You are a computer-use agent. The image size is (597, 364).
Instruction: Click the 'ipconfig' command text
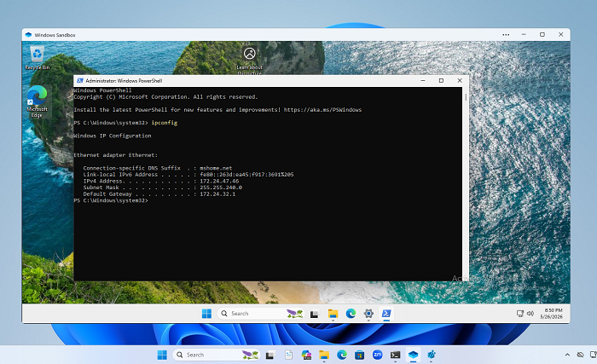click(x=165, y=123)
